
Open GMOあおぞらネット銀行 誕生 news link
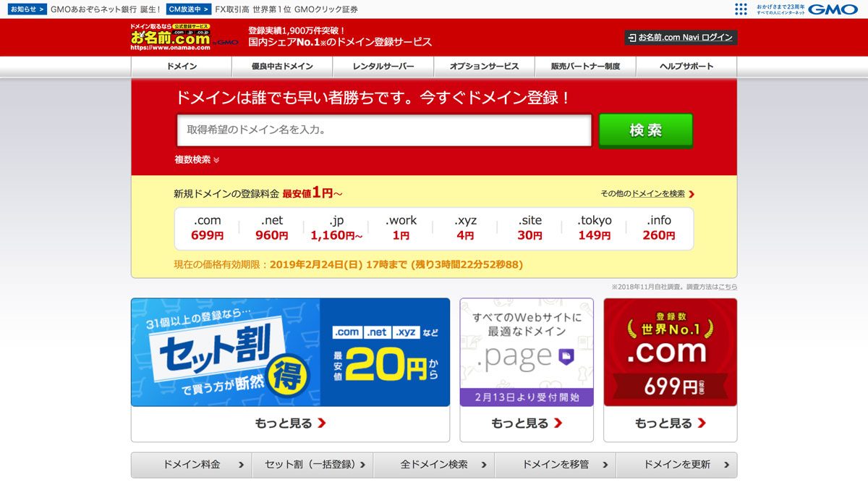(x=106, y=9)
